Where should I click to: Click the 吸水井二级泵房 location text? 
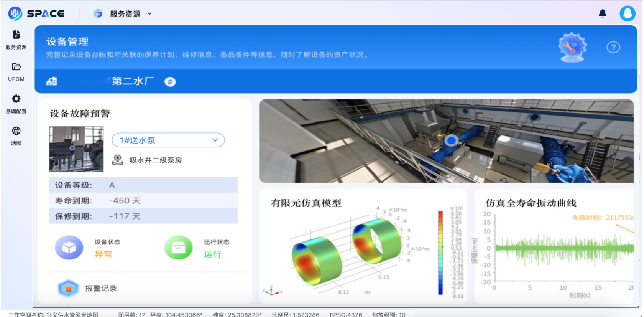(156, 160)
